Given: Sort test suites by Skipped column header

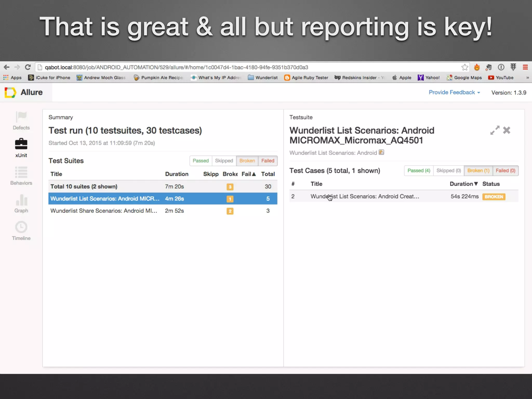Looking at the screenshot, I should coord(211,174).
